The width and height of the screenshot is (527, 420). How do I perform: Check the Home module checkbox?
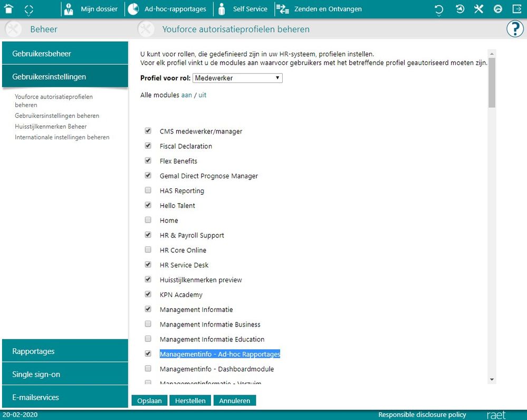pyautogui.click(x=148, y=219)
